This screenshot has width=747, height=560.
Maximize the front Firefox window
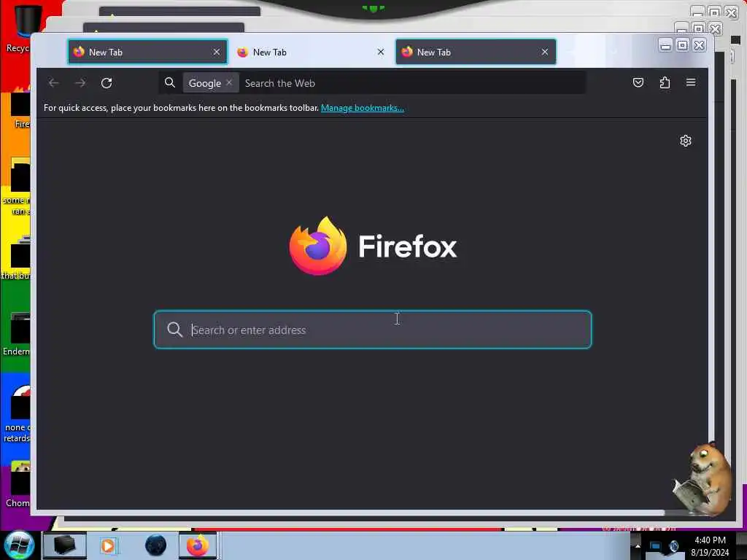(682, 45)
